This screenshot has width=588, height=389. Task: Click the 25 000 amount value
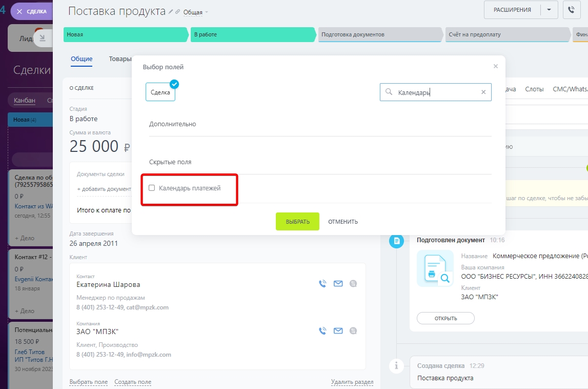click(x=94, y=146)
